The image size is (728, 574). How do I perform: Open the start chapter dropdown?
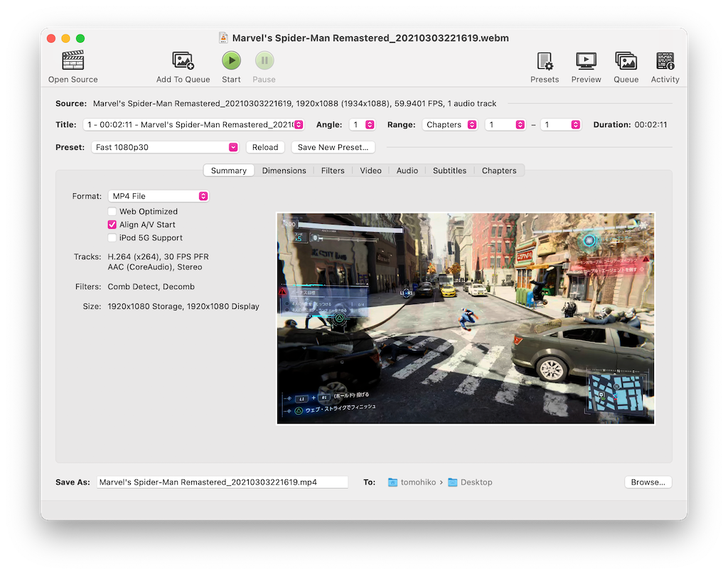coord(505,124)
